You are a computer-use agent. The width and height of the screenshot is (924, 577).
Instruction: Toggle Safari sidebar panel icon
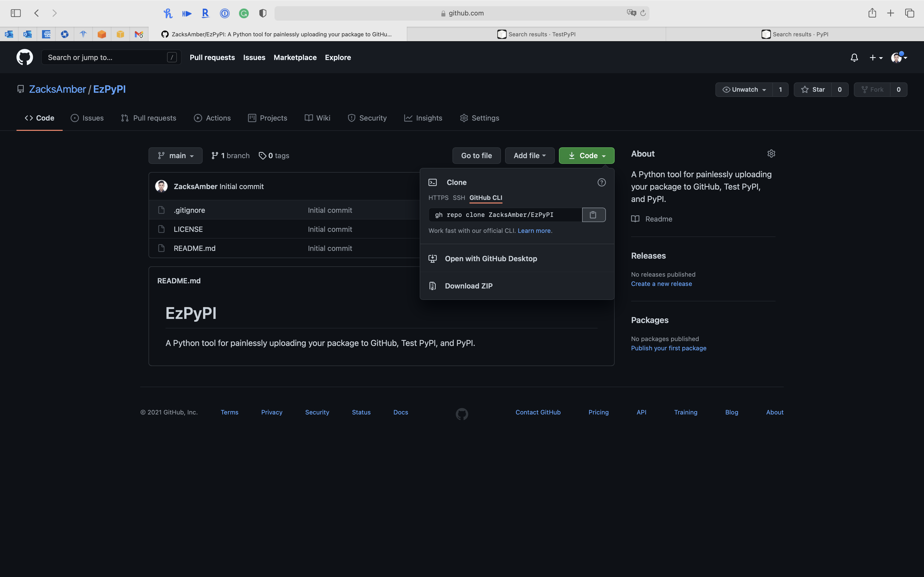(16, 13)
